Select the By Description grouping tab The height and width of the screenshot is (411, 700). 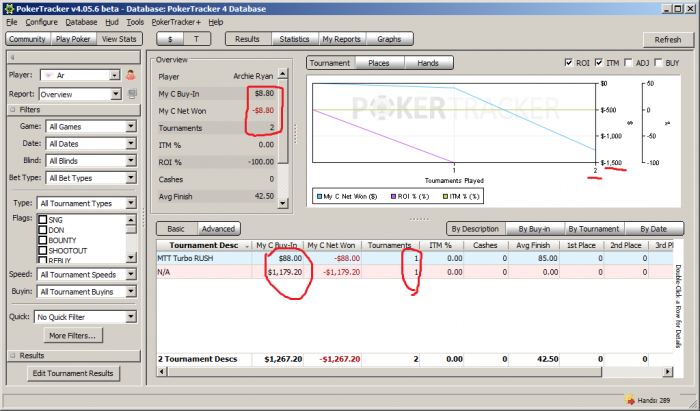click(x=475, y=229)
